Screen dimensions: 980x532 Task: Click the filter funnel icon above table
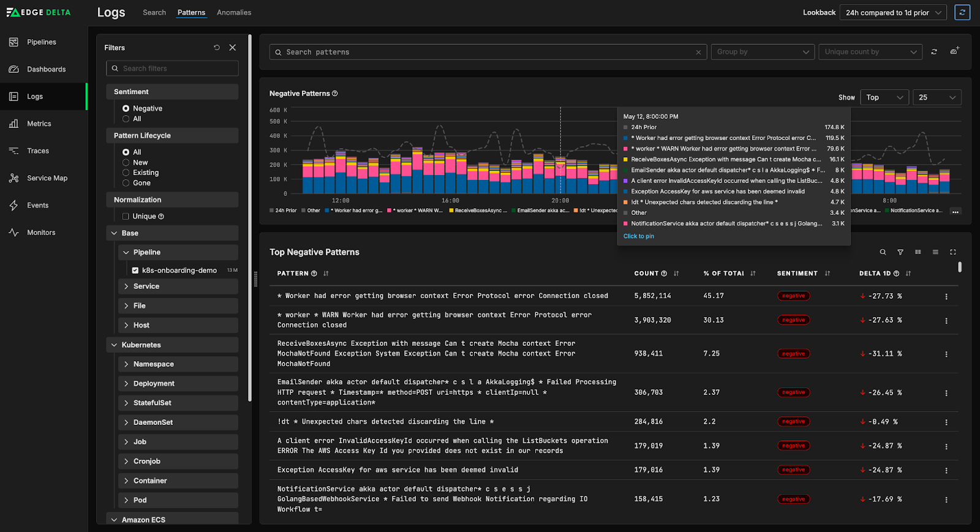[900, 252]
